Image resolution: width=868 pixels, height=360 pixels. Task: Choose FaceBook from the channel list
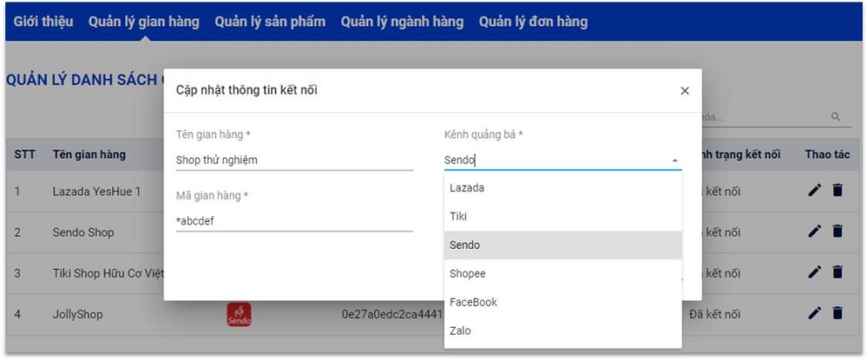point(563,303)
